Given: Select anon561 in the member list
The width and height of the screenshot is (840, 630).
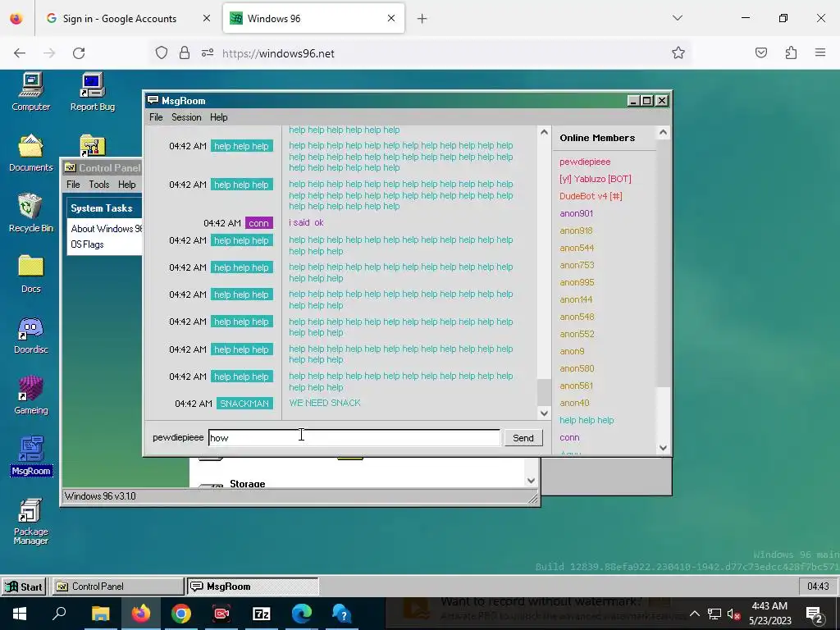Looking at the screenshot, I should pos(577,386).
